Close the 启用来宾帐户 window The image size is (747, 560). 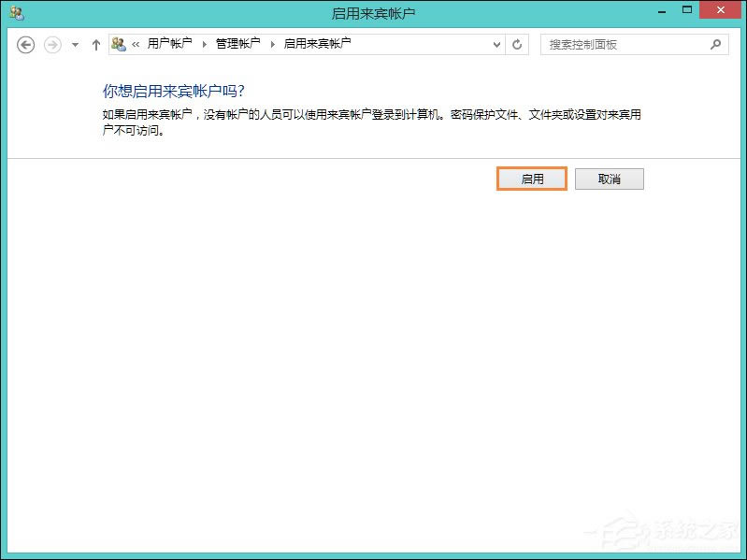click(x=720, y=10)
